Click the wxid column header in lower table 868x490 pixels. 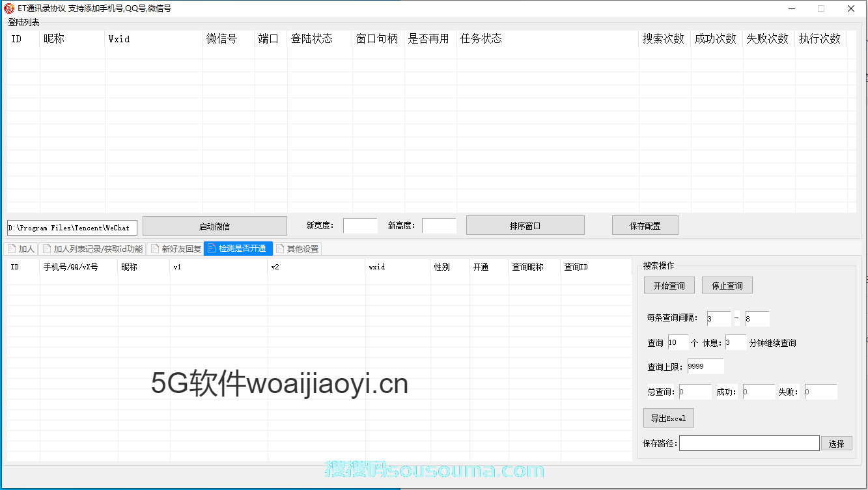[398, 267]
